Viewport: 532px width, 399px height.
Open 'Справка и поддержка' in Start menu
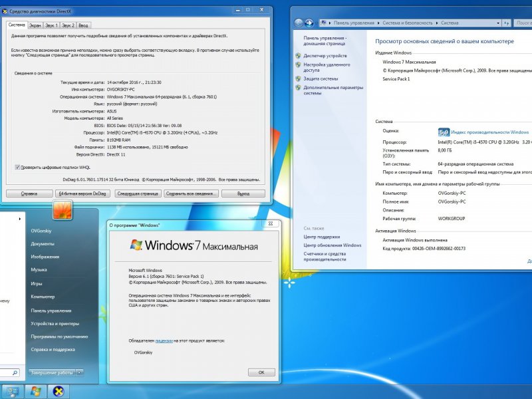tap(53, 350)
